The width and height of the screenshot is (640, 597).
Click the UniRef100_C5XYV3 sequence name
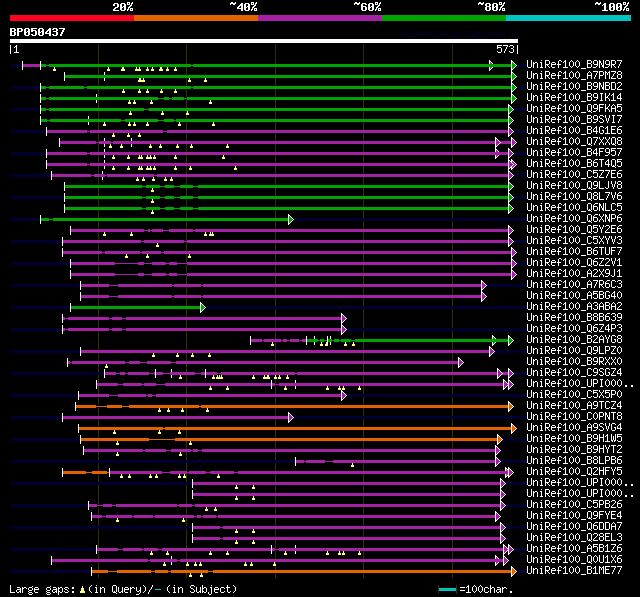(x=574, y=240)
